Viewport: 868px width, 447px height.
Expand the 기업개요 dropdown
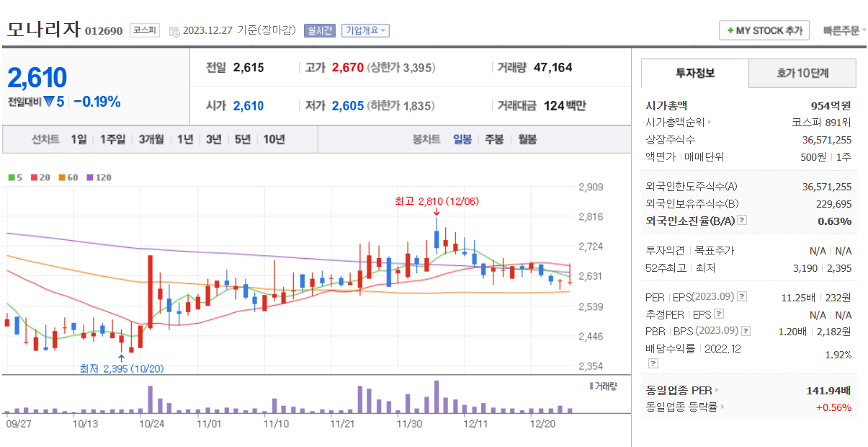click(x=365, y=30)
